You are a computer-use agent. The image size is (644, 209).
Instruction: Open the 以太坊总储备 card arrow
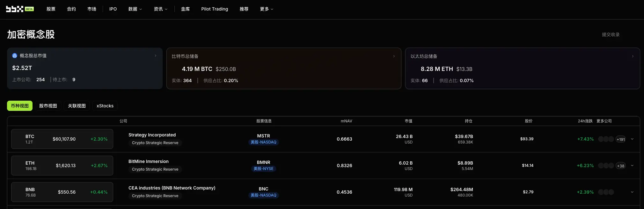pyautogui.click(x=633, y=56)
